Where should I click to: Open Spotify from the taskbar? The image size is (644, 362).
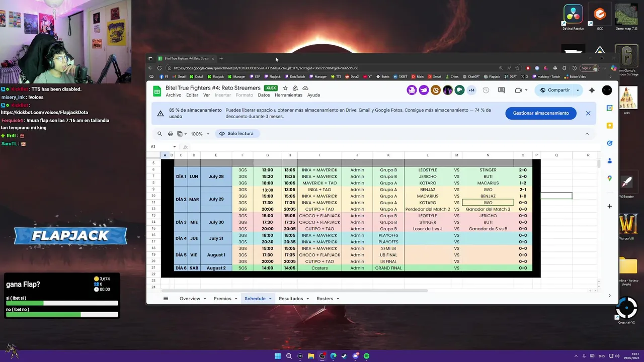pyautogui.click(x=366, y=356)
